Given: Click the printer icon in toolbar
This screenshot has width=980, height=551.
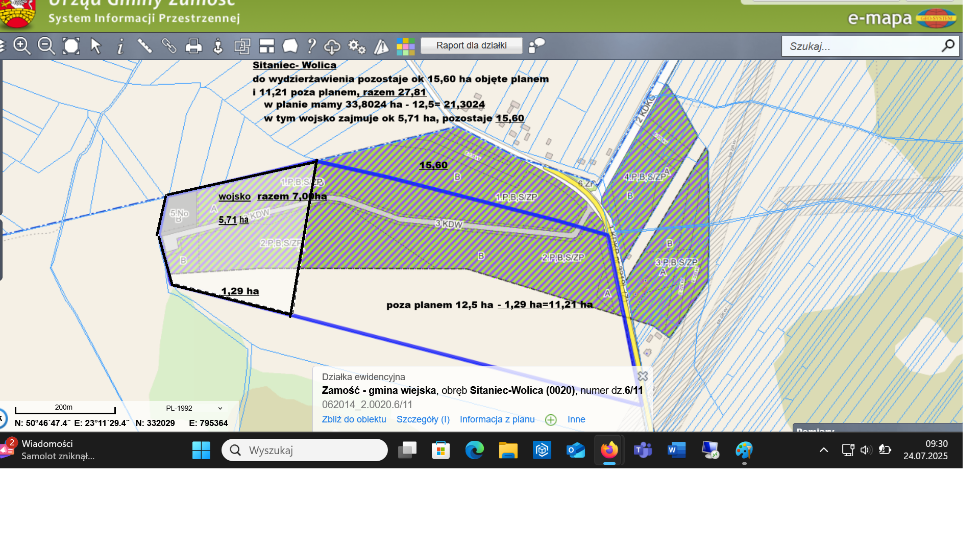Looking at the screenshot, I should pos(193,46).
